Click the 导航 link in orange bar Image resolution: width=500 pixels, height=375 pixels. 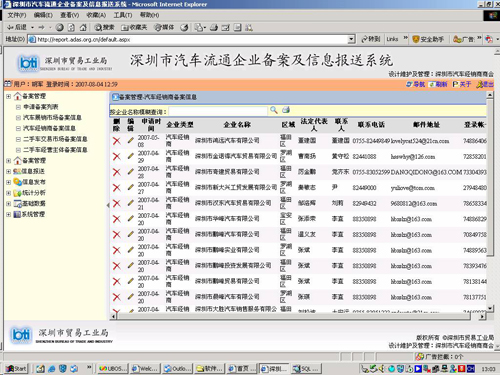(415, 84)
